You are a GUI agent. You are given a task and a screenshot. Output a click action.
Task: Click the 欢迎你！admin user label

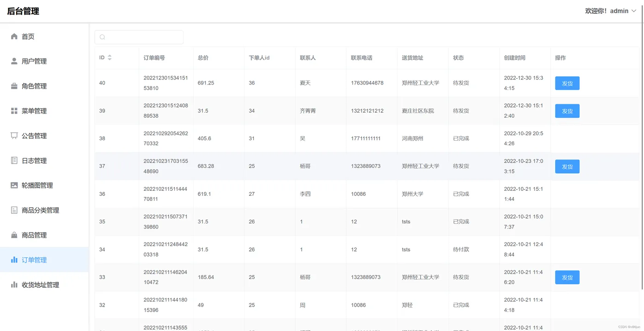tap(606, 11)
